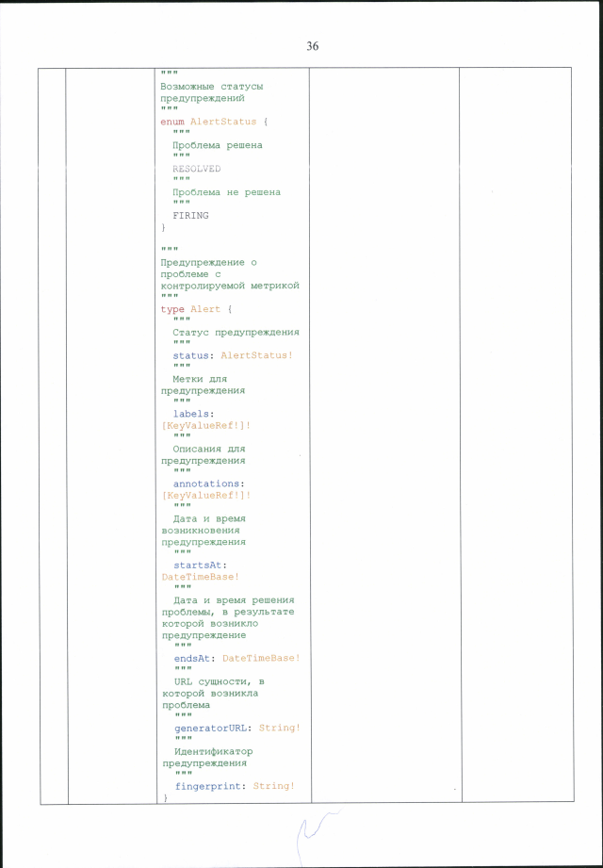603x868 pixels.
Task: Click the 'fingerprint: String!' field
Action: tap(234, 786)
